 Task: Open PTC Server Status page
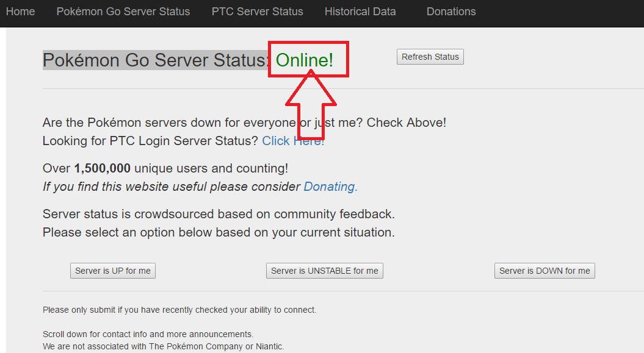coord(257,12)
